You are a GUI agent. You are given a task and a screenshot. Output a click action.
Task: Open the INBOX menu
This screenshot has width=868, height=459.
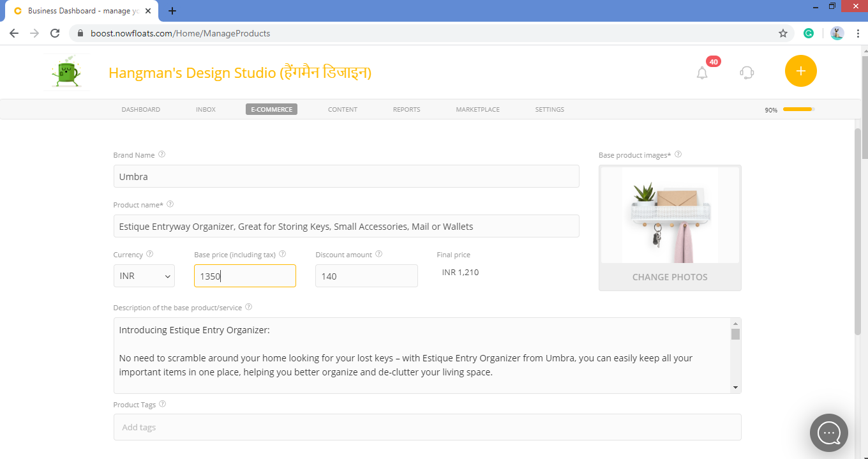tap(206, 110)
